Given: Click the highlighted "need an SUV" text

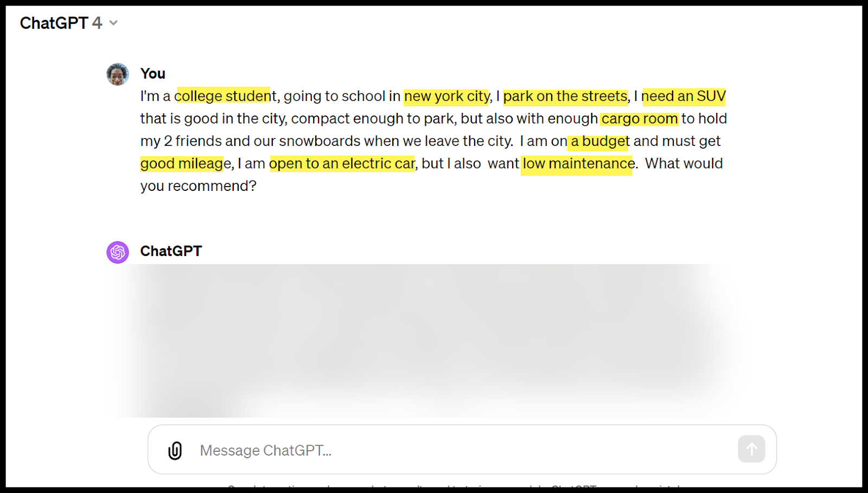Looking at the screenshot, I should [684, 96].
